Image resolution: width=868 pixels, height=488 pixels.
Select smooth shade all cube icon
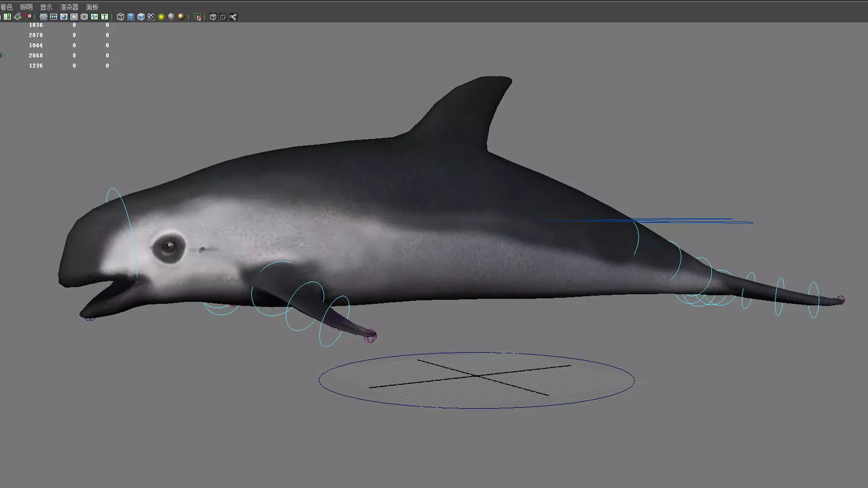[x=131, y=17]
